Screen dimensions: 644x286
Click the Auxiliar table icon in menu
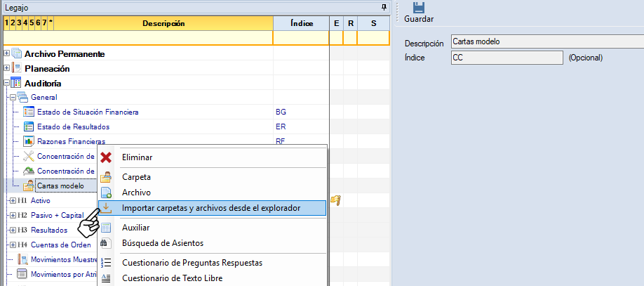[106, 228]
